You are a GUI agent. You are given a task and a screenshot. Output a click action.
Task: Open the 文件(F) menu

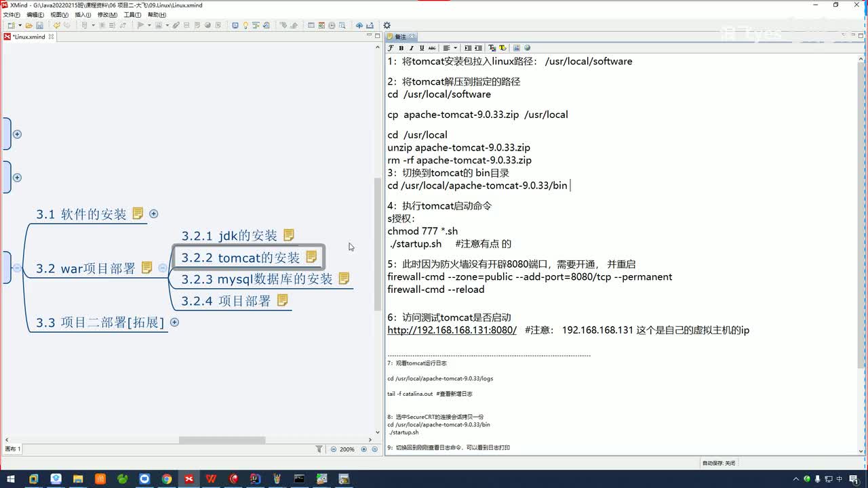pyautogui.click(x=12, y=14)
